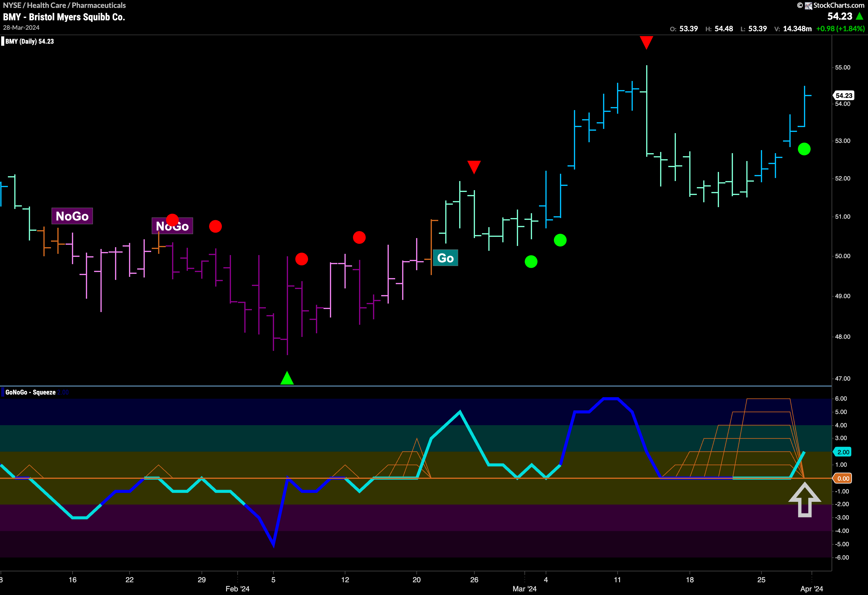Click the Apr '24 date axis label
The height and width of the screenshot is (595, 868).
[812, 589]
